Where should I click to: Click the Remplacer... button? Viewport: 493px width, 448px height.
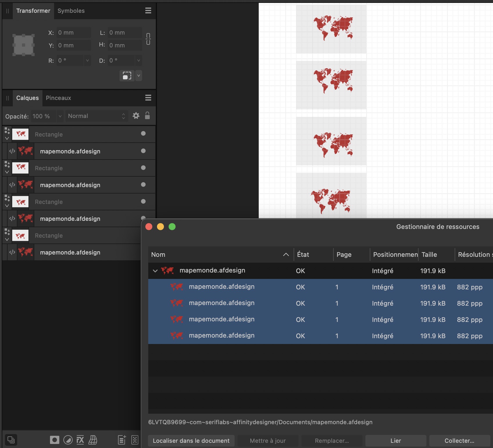[332, 441]
